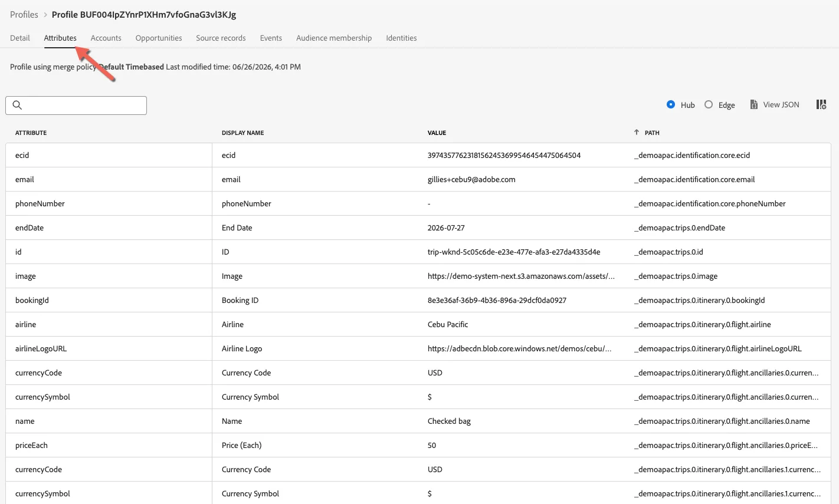Go back to Profiles breadcrumb
The width and height of the screenshot is (839, 504).
[x=24, y=15]
